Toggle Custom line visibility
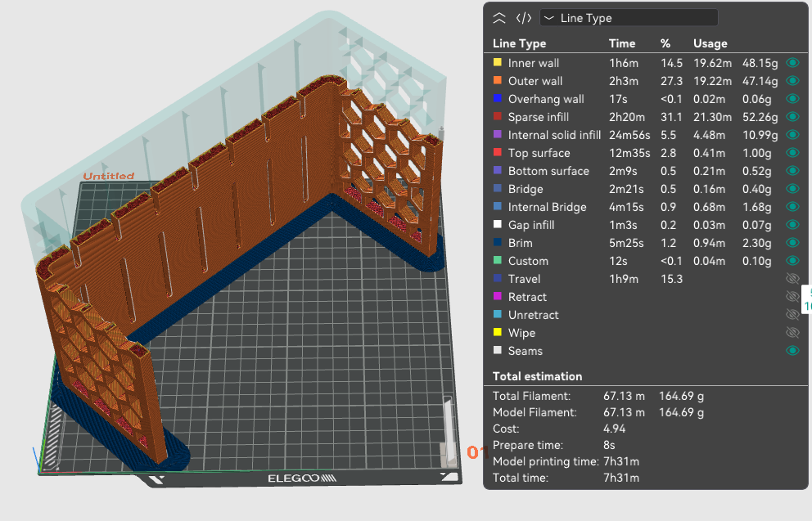Image resolution: width=812 pixels, height=521 pixels. (792, 261)
